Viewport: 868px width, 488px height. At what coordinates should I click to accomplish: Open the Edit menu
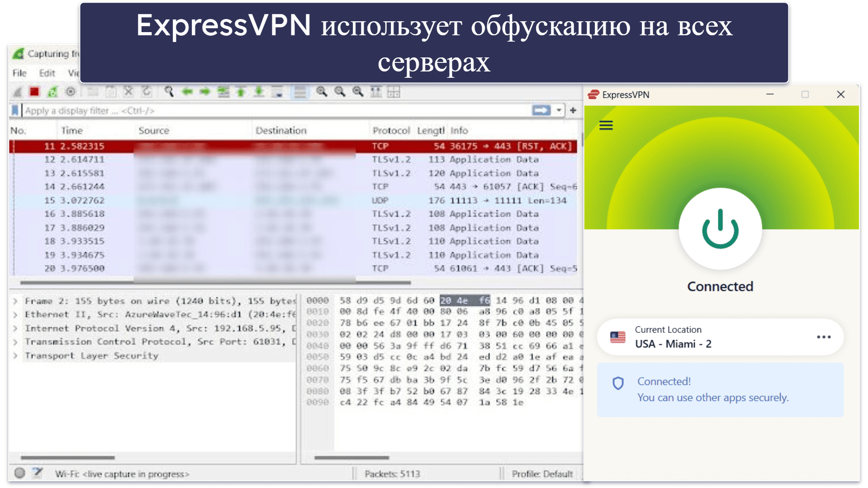tap(47, 73)
